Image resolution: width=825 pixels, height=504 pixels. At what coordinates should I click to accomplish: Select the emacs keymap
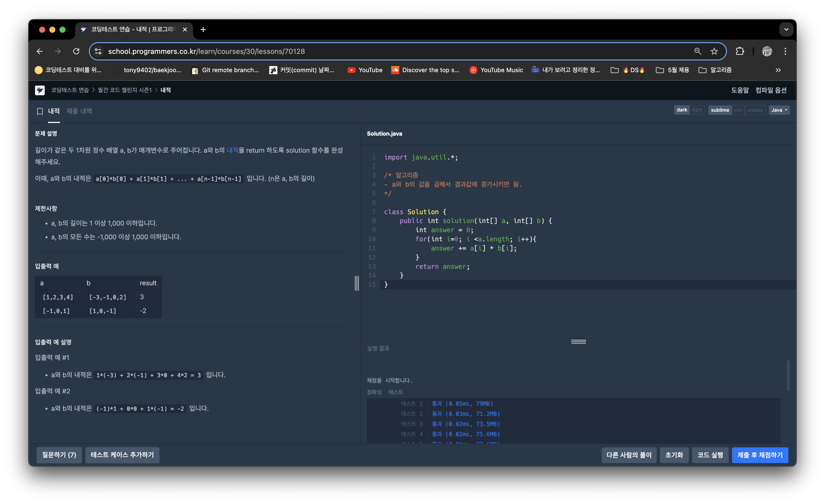pos(755,110)
